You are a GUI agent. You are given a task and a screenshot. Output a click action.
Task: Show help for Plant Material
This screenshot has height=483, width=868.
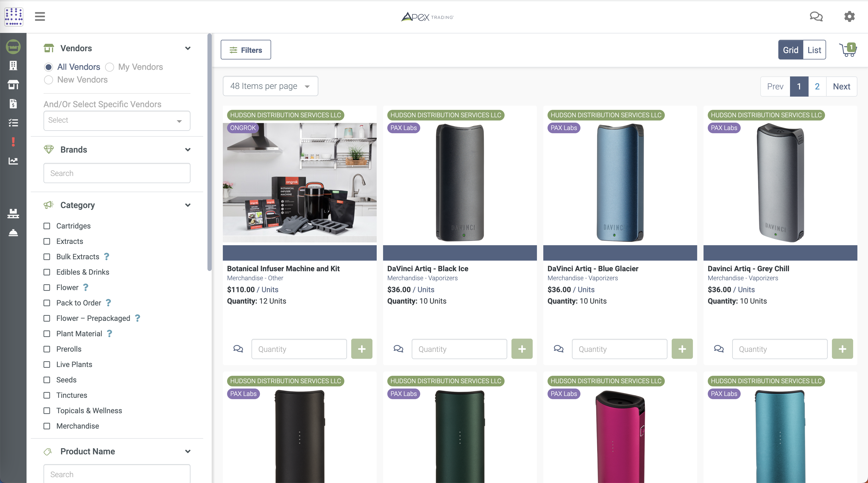[109, 333]
